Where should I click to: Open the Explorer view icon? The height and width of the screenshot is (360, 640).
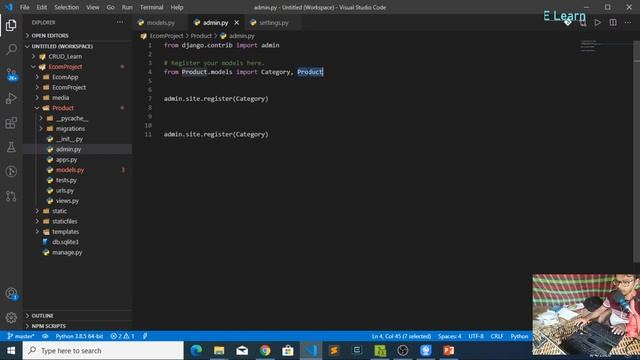tap(11, 25)
